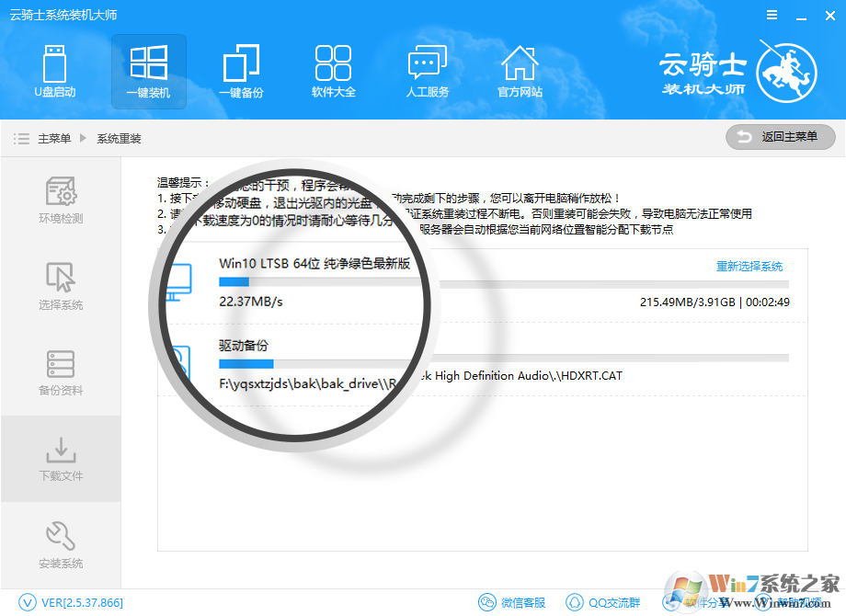Select the 一键装机 toolbar icon
The width and height of the screenshot is (846, 616).
coord(148,71)
